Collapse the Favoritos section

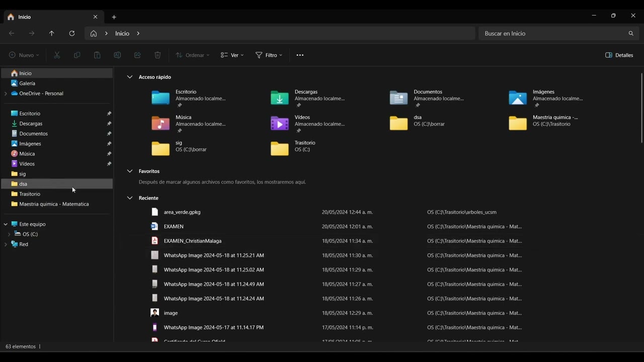point(129,171)
